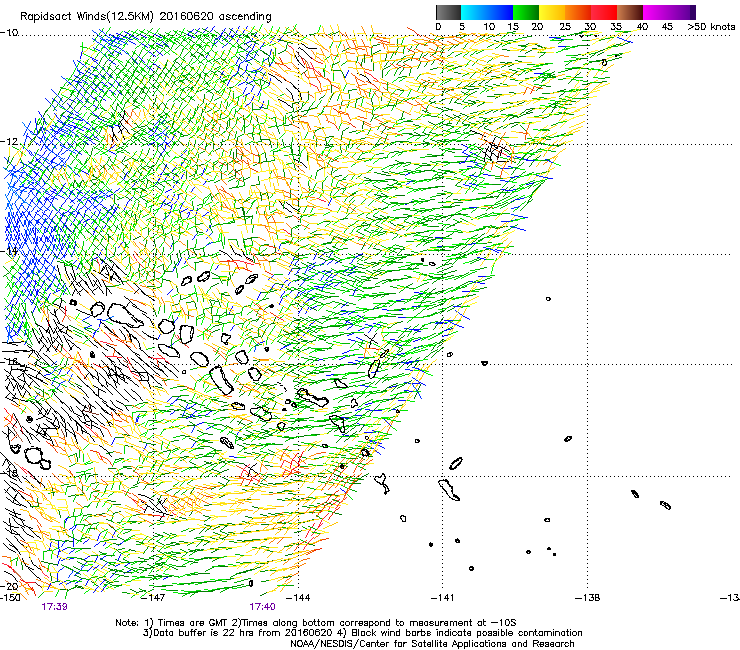Click the green 15-20 knots legend color
740x650 pixels.
point(526,12)
